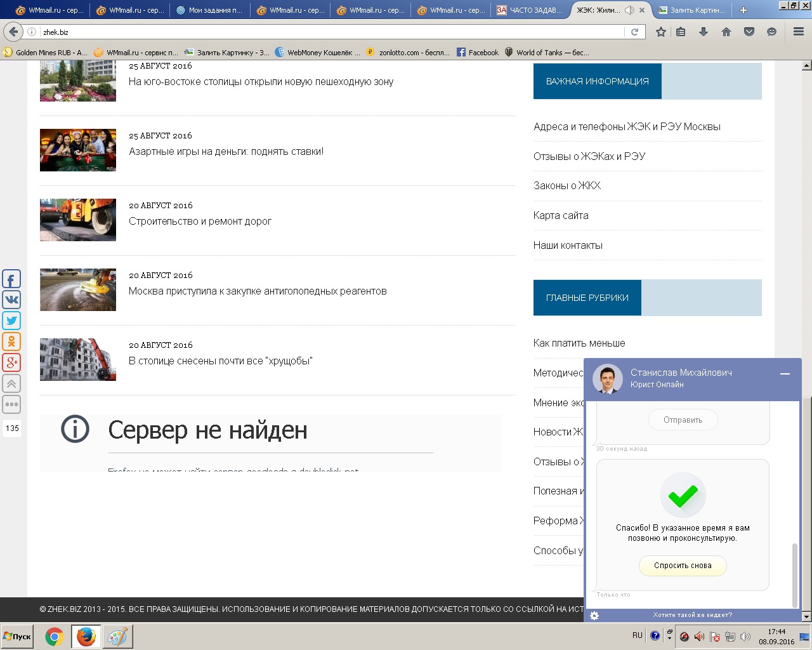Screen dimensions: 812x650
Task: Share the page on VK
Action: click(x=11, y=300)
